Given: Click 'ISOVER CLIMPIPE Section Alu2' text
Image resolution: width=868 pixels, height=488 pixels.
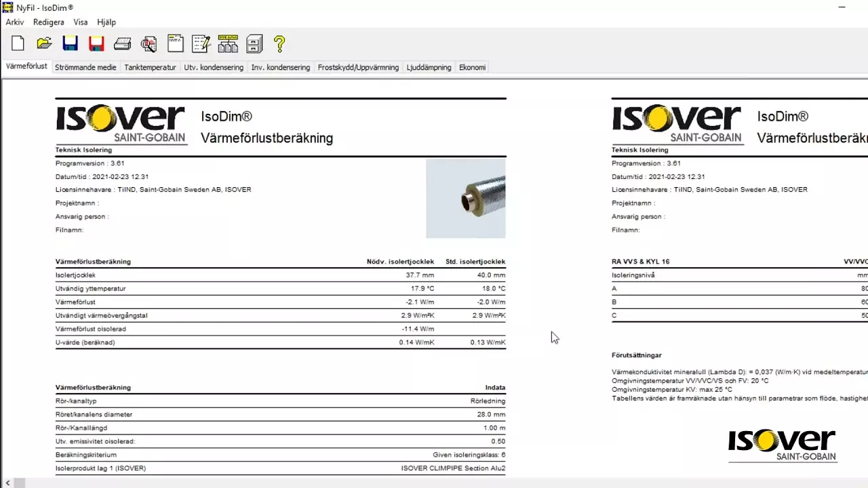Looking at the screenshot, I should click(453, 468).
